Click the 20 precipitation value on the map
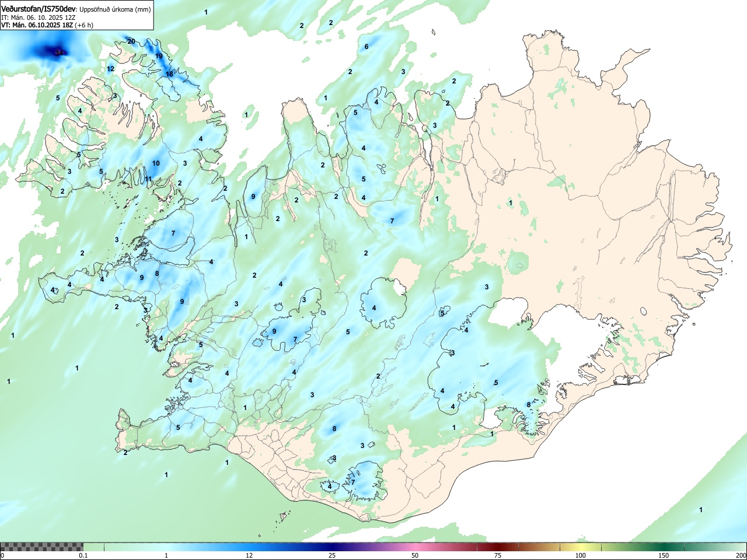Viewport: 747px width, 560px height. (x=131, y=41)
